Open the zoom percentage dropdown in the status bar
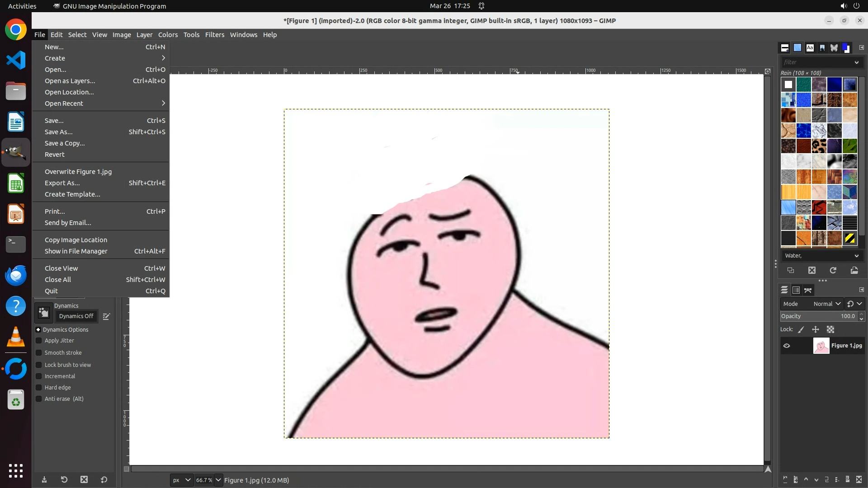 [218, 480]
